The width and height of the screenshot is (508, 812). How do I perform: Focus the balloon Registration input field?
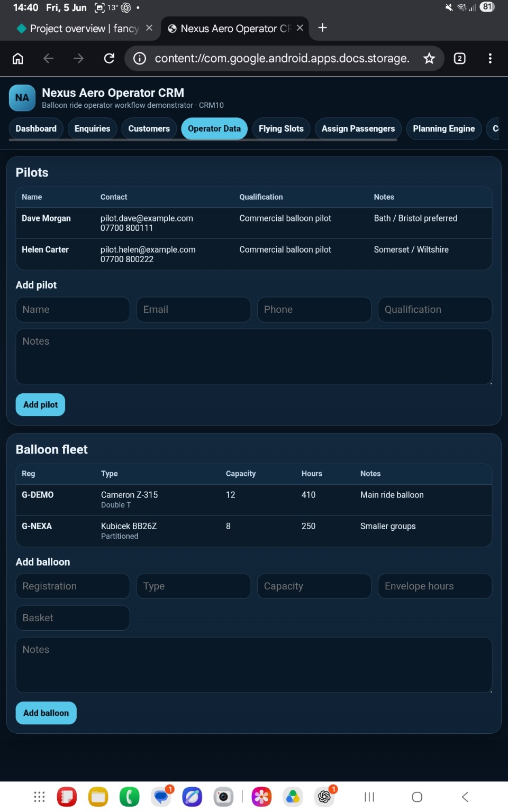pyautogui.click(x=72, y=586)
